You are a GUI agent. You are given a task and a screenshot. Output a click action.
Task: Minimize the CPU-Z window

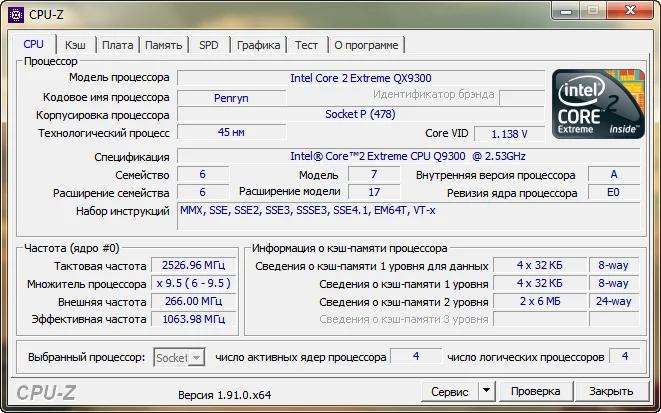pos(566,11)
